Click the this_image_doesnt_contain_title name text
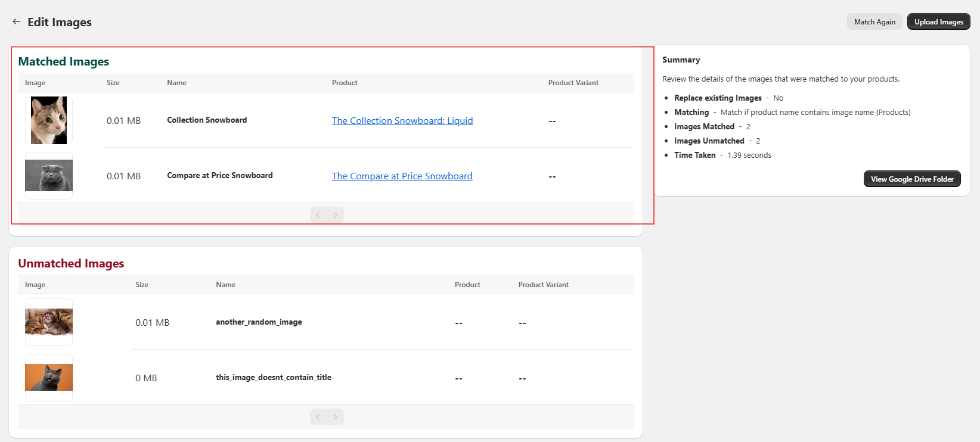This screenshot has width=980, height=442. coord(273,378)
